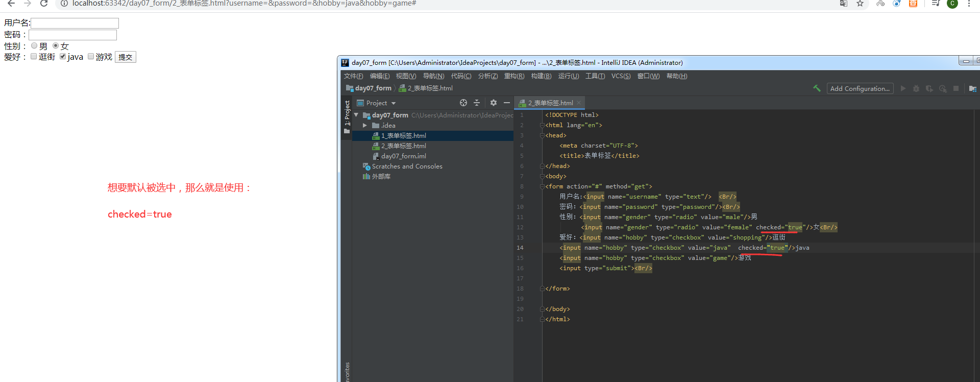Open Project panel settings gear

493,103
